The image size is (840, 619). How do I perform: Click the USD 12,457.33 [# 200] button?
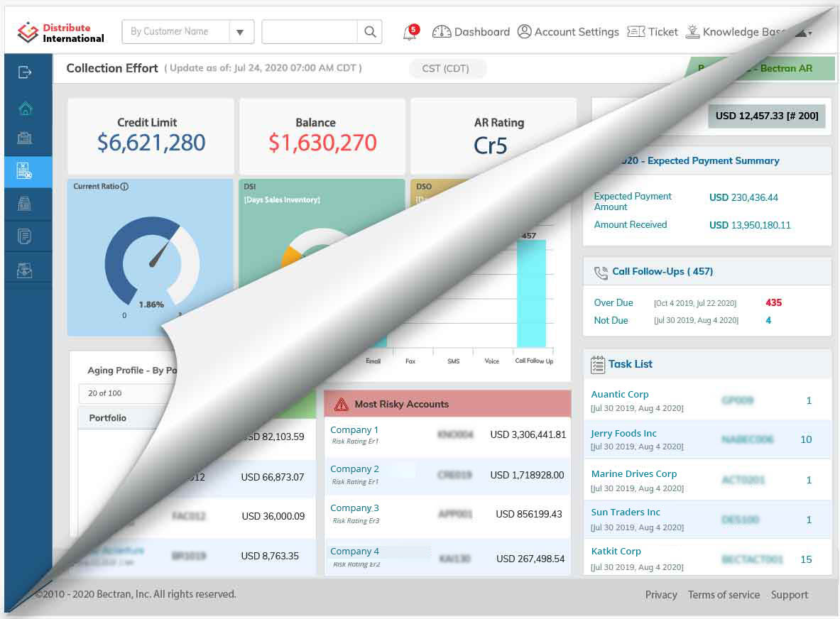click(767, 116)
